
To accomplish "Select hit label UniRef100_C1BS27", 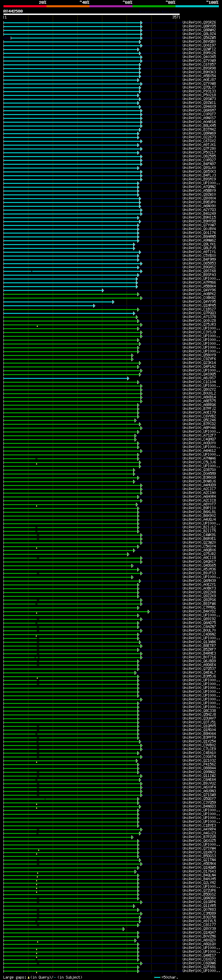I will click(x=199, y=309).
